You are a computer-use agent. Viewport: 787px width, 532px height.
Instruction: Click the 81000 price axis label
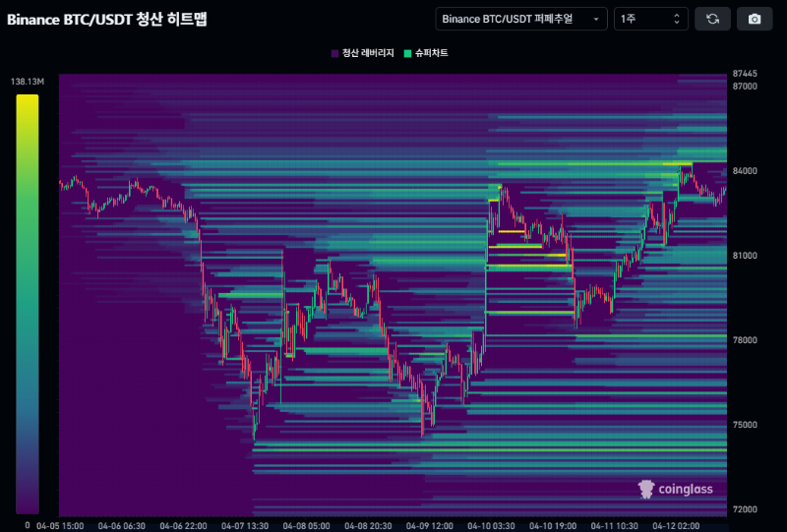point(745,256)
